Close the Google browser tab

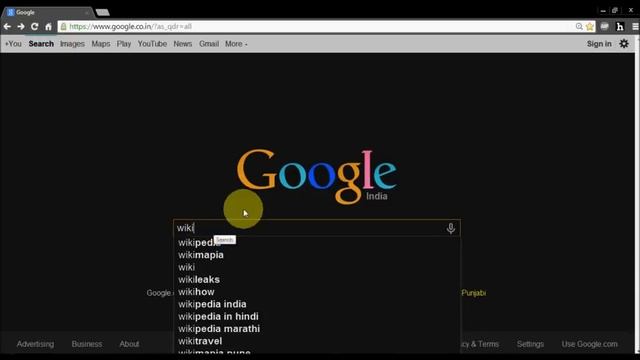pyautogui.click(x=87, y=13)
